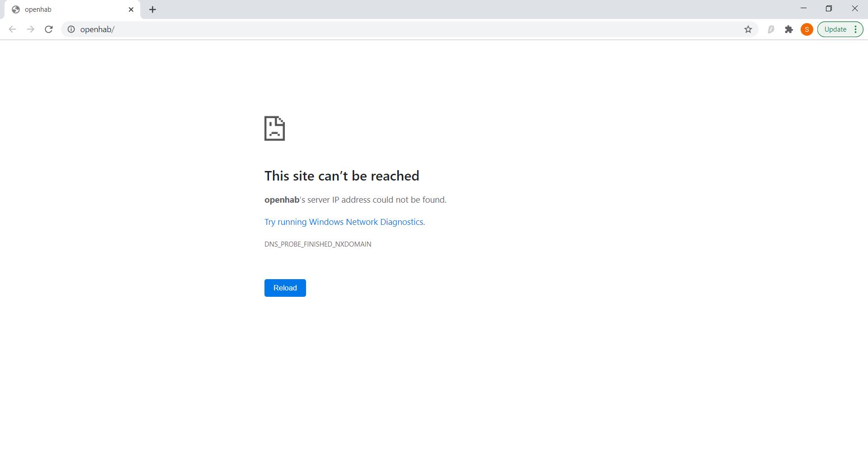Image resolution: width=868 pixels, height=466 pixels.
Task: Open the Chrome three-dot menu
Action: pos(856,29)
